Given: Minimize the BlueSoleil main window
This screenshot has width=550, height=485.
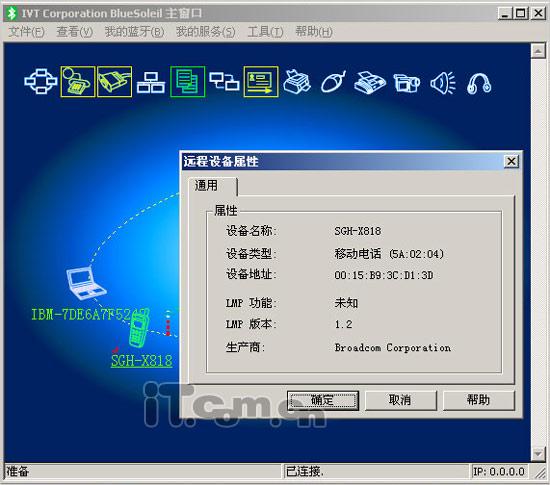Looking at the screenshot, I should pos(505,13).
